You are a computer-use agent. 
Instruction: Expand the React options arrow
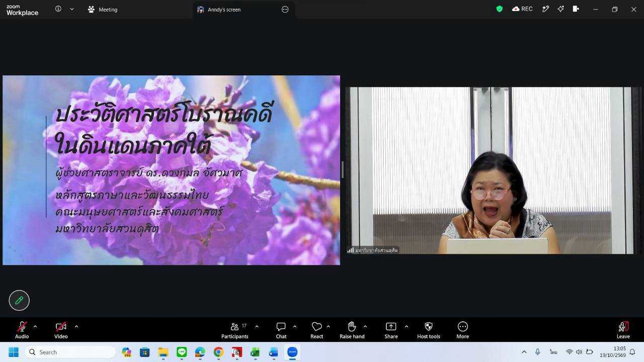328,326
